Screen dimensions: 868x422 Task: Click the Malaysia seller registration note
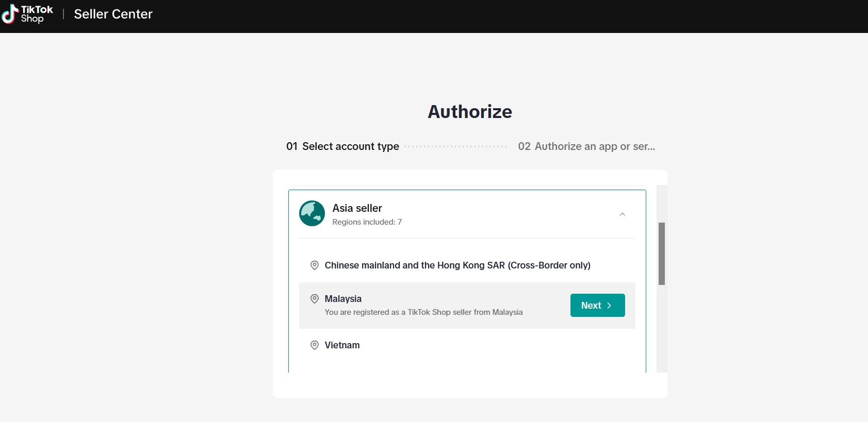pyautogui.click(x=423, y=312)
